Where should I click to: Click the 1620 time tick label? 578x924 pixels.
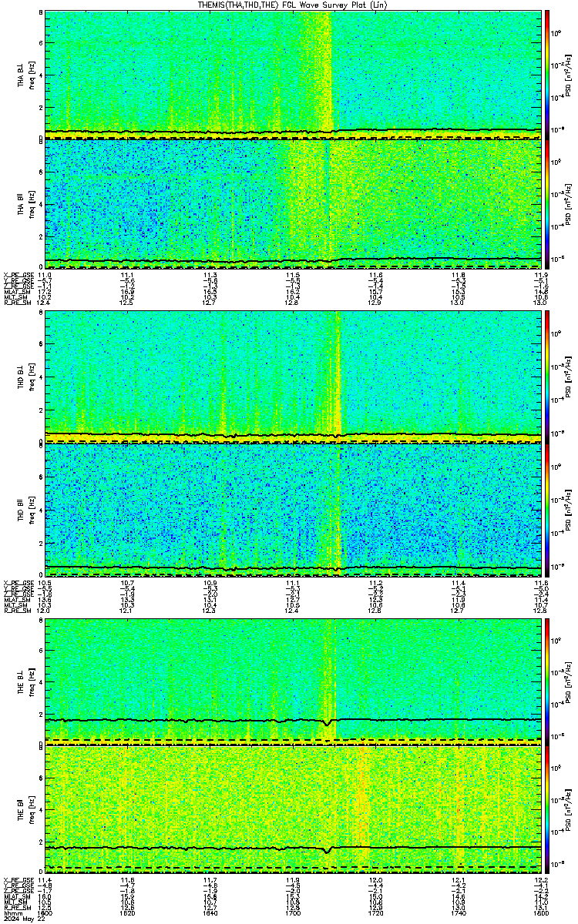128,912
